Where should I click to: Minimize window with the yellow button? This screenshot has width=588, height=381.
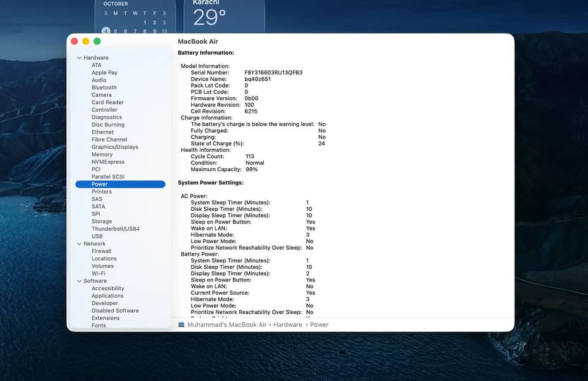(x=86, y=41)
